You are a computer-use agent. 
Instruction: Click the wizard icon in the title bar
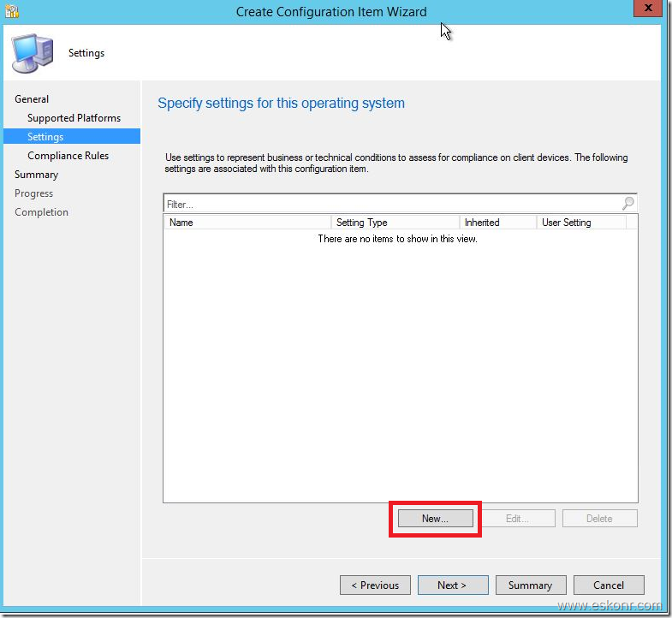click(12, 12)
